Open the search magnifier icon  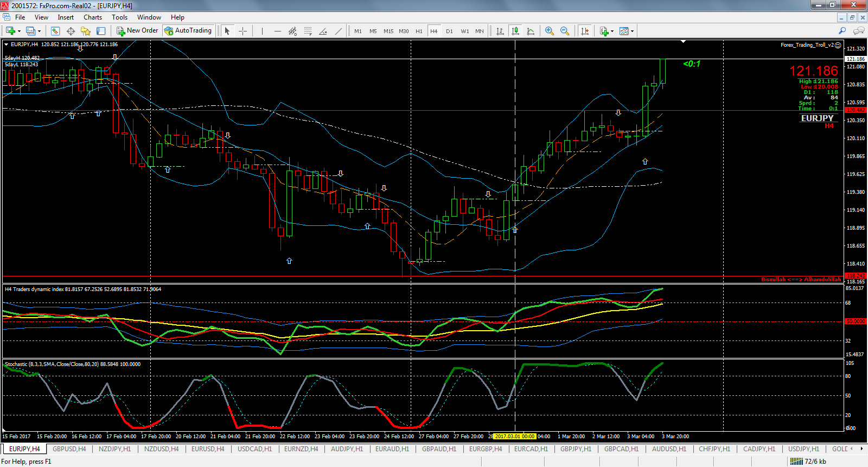[842, 31]
